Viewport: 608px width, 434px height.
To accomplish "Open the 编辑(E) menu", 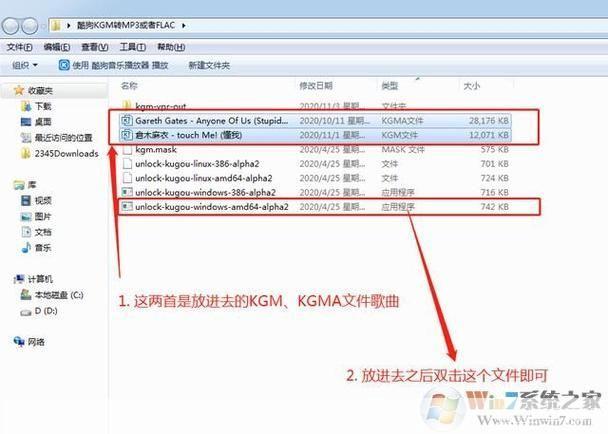I will tap(57, 47).
